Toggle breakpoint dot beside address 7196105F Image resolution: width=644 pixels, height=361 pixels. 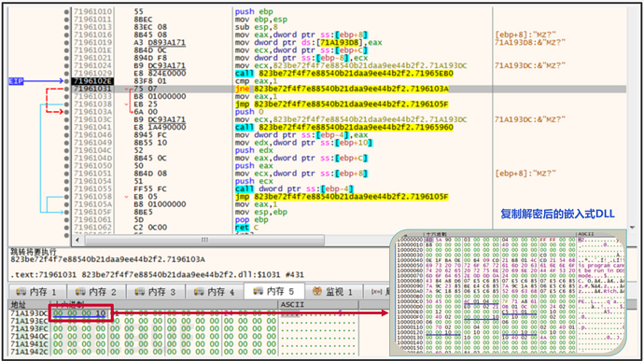66,212
